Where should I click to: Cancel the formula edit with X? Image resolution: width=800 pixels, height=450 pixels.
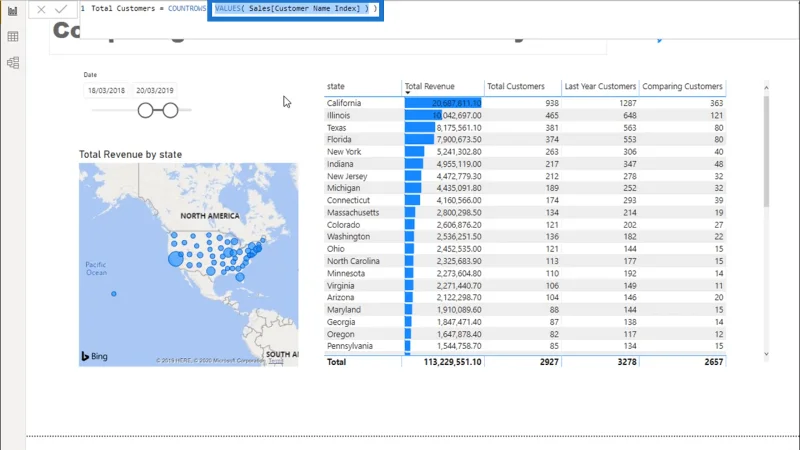(x=41, y=9)
